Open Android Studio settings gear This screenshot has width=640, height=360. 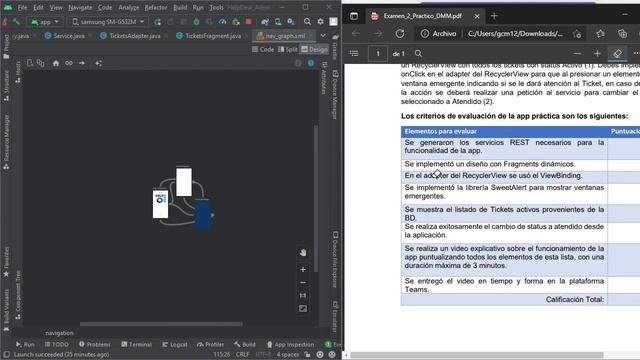pyautogui.click(x=320, y=22)
